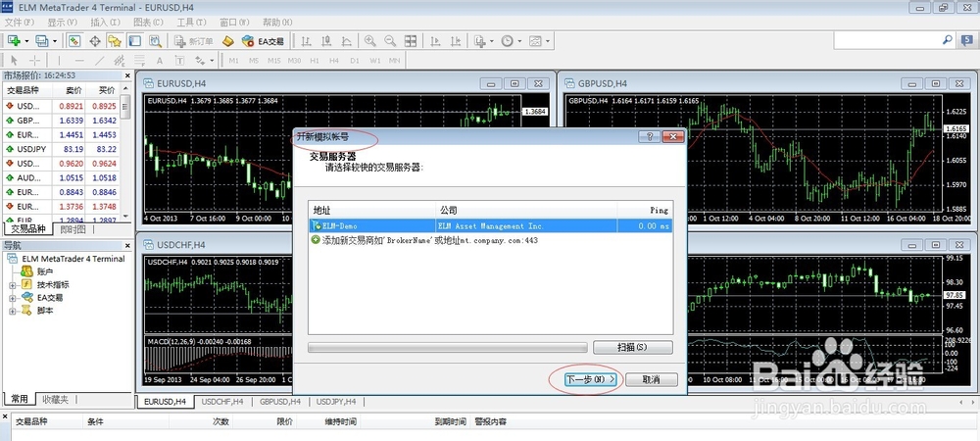980x441 pixels.
Task: Toggle the Data Window crosshair-circle icon
Action: pyautogui.click(x=95, y=41)
